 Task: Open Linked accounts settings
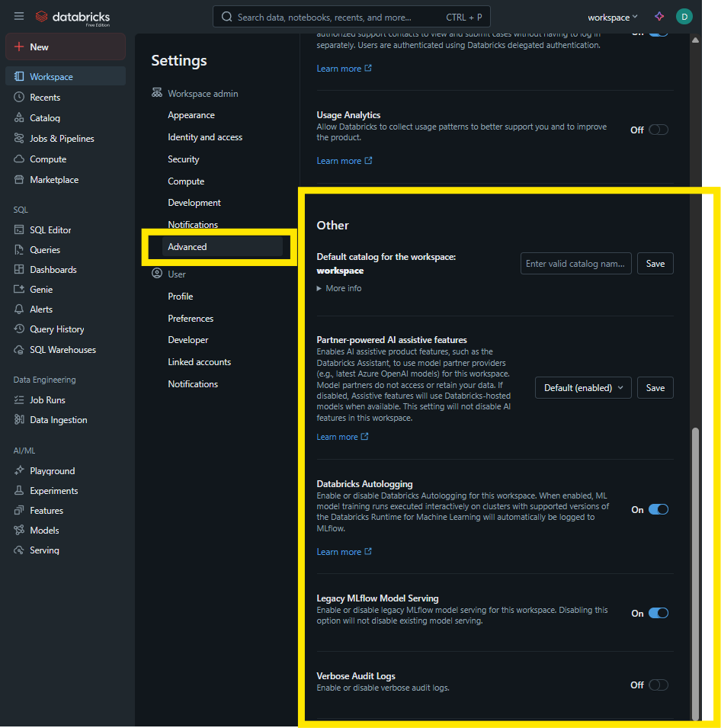tap(199, 361)
